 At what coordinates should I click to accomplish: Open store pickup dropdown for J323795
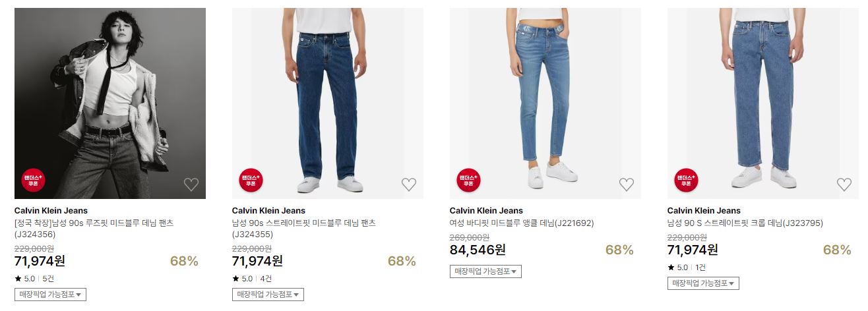(703, 283)
